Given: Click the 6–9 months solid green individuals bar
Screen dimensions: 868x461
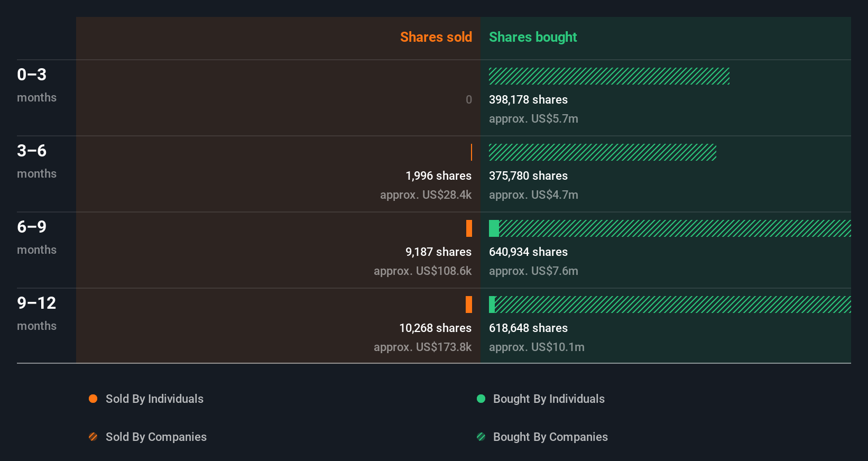Looking at the screenshot, I should point(494,228).
